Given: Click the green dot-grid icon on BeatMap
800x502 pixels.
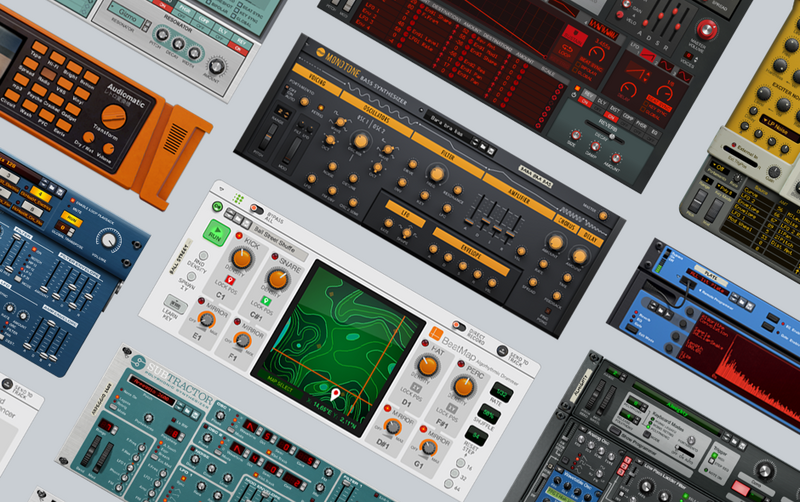Looking at the screenshot, I should (x=238, y=200).
